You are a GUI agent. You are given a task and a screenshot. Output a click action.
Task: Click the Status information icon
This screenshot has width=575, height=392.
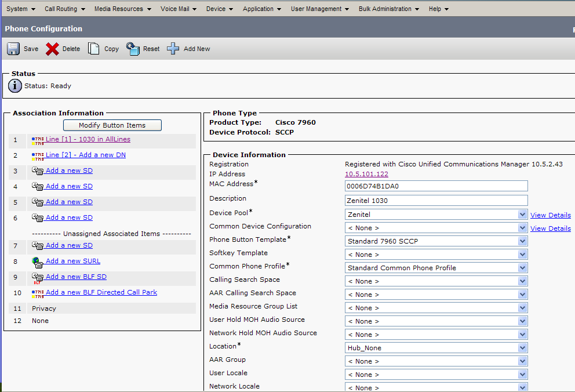15,86
